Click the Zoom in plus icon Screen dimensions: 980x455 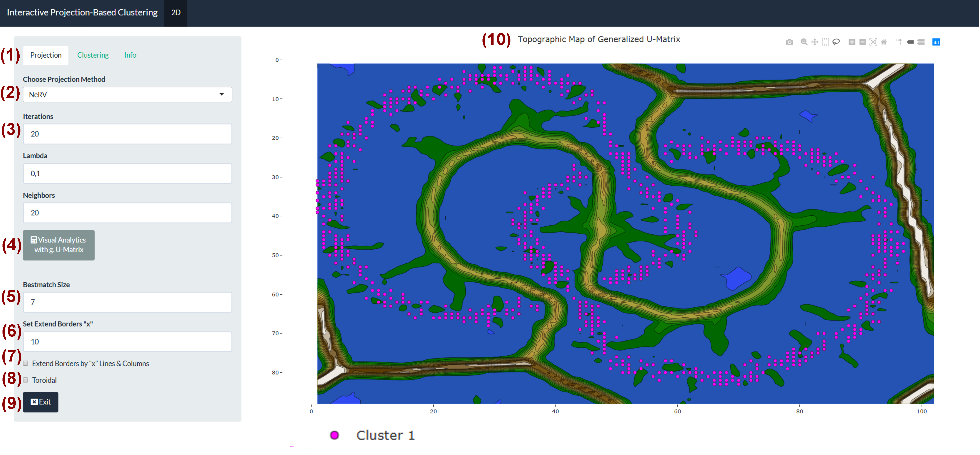click(x=852, y=42)
